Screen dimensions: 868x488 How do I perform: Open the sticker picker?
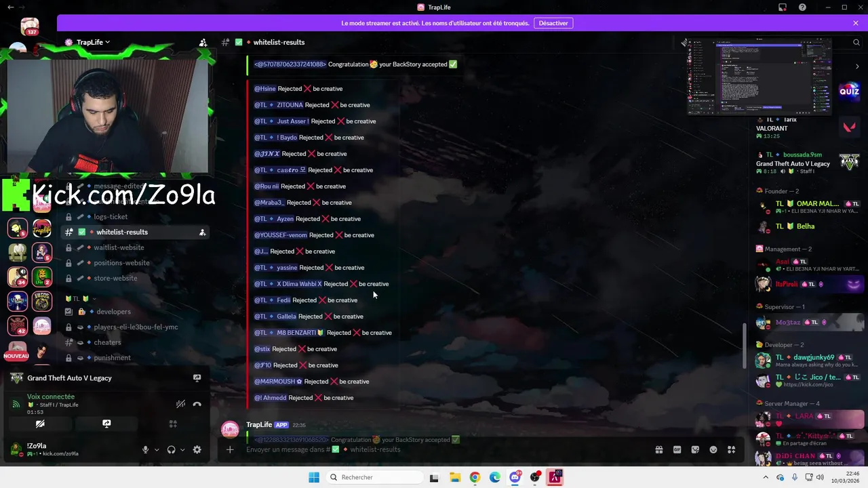[x=695, y=449]
